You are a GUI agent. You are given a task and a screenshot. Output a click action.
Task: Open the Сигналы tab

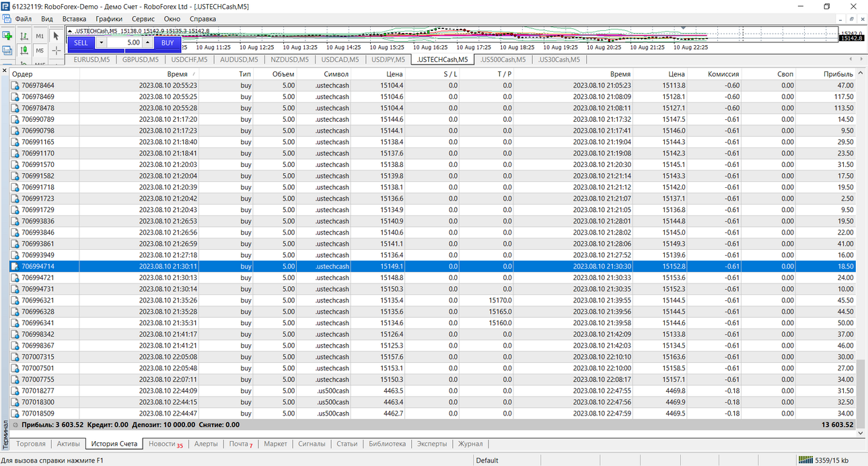coord(312,444)
